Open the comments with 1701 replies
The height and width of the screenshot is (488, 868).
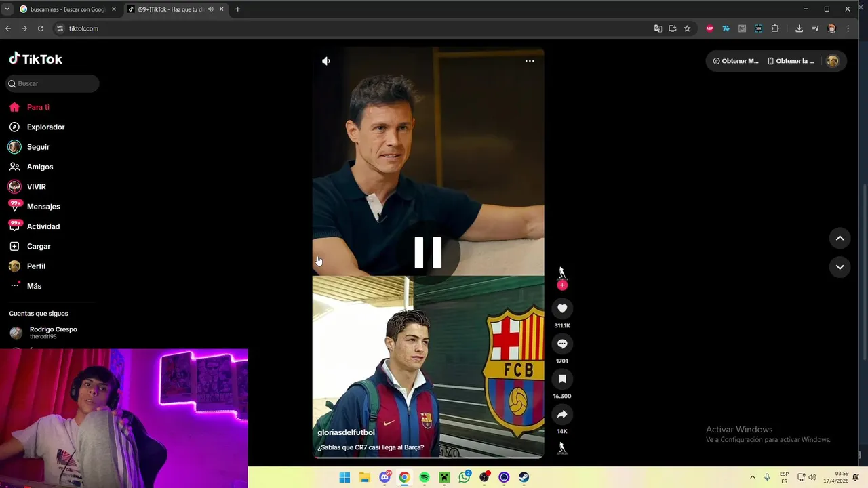tap(562, 344)
